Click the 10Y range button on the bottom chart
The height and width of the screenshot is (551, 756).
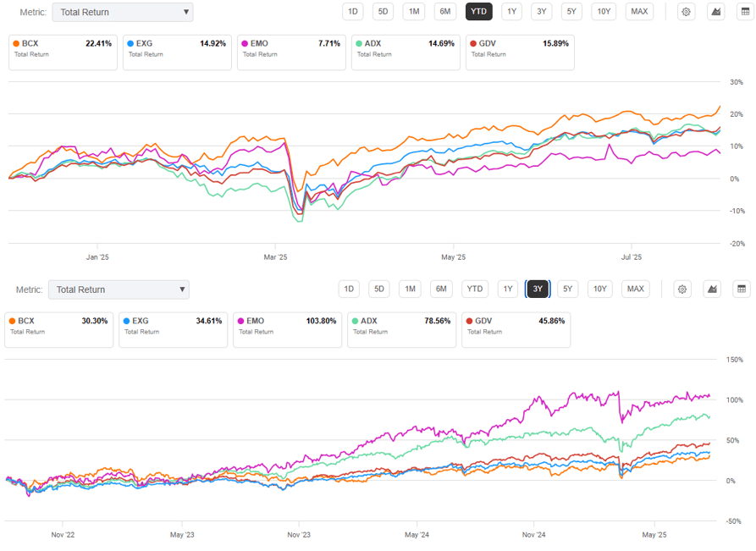tap(599, 289)
